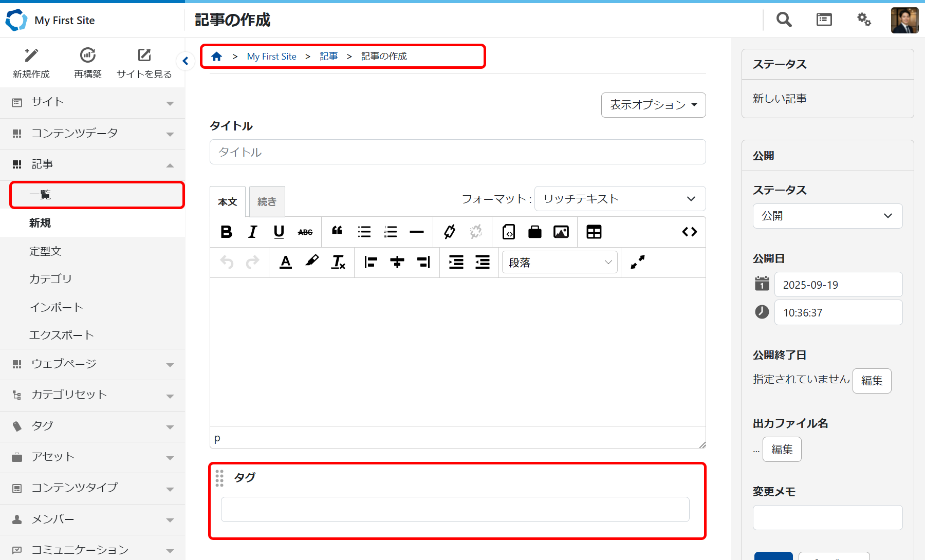
Task: Click the タイトル input field
Action: pos(457,152)
